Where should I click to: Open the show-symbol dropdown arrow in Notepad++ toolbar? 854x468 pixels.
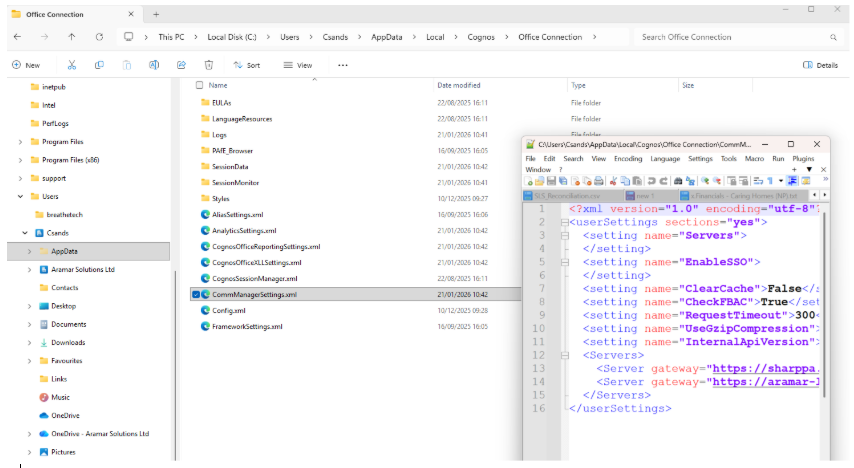point(781,181)
